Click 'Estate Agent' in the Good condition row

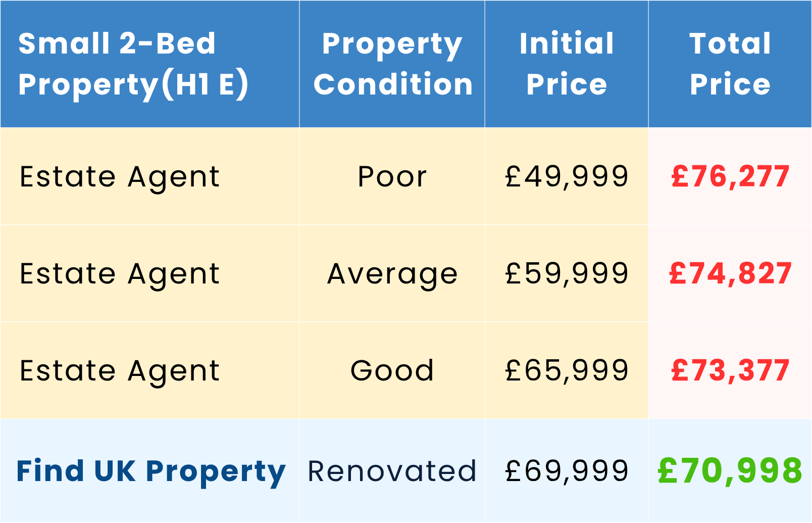[120, 371]
